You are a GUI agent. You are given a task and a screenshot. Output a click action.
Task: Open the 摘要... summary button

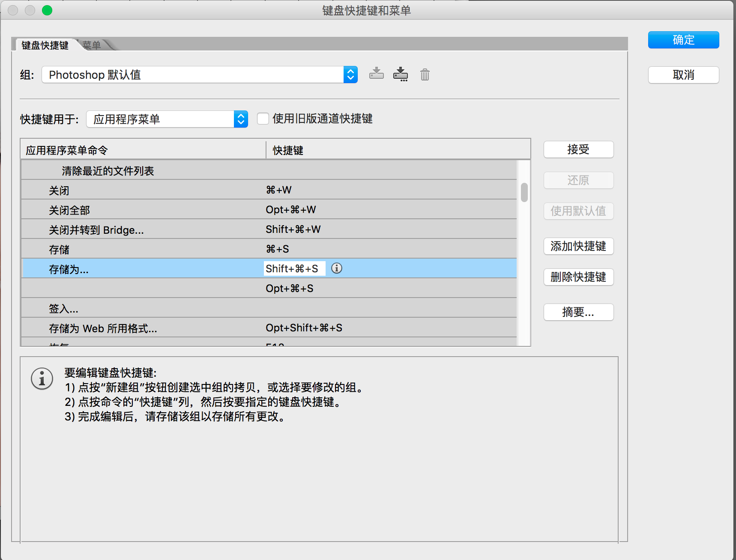click(578, 312)
